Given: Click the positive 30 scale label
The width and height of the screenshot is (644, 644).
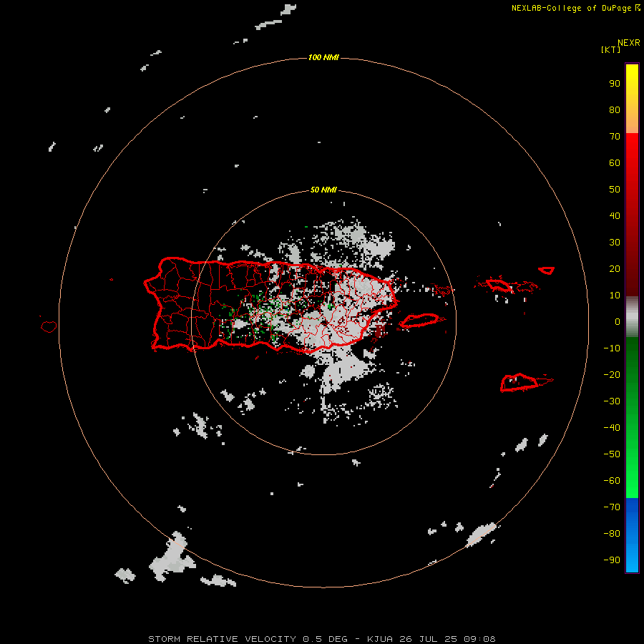Looking at the screenshot, I should tap(615, 243).
